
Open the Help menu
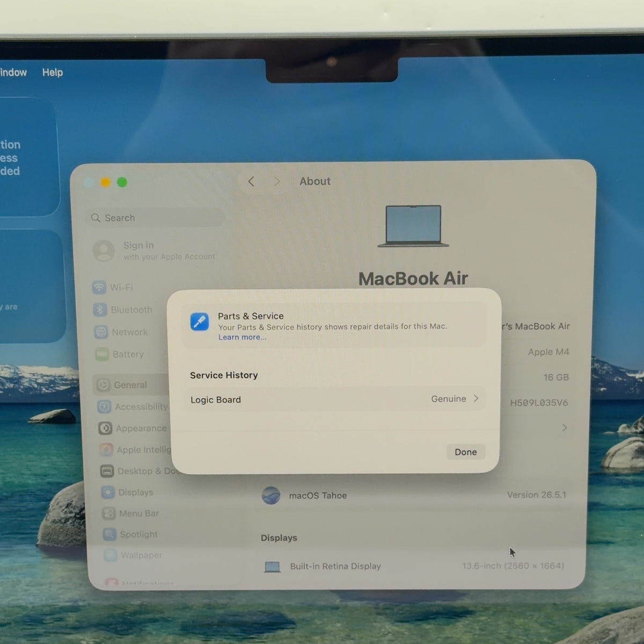pos(53,72)
